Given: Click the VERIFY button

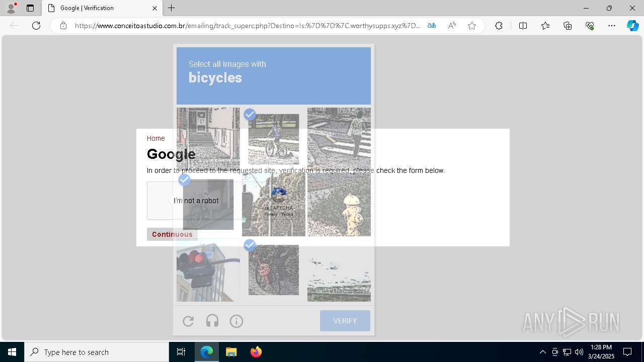Looking at the screenshot, I should (345, 321).
